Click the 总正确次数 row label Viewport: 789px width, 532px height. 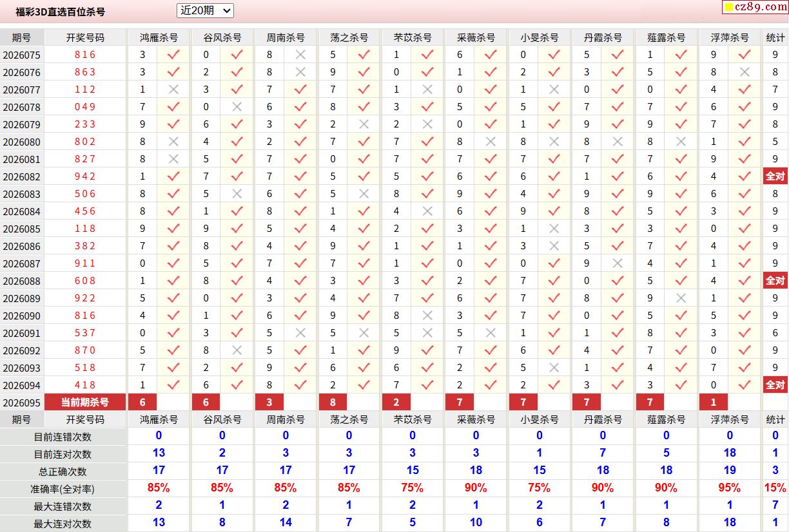(63, 471)
